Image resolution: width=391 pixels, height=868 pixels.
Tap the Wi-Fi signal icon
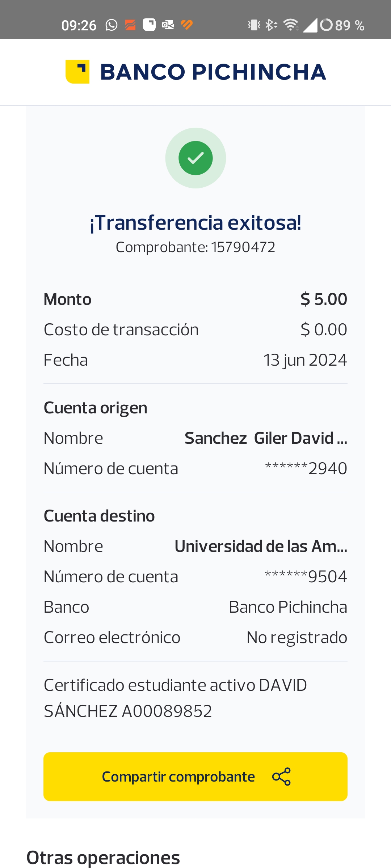click(291, 25)
